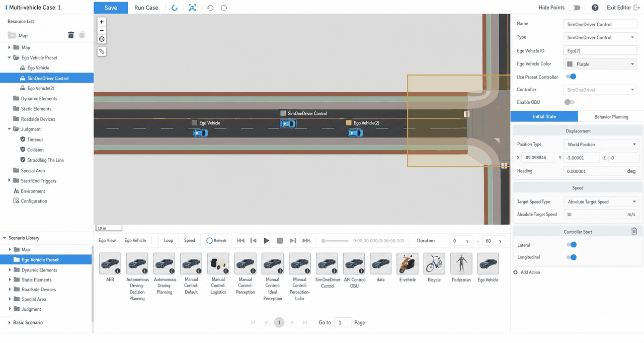Click the Absolute Target Speed input field
This screenshot has height=343, width=644.
[602, 214]
